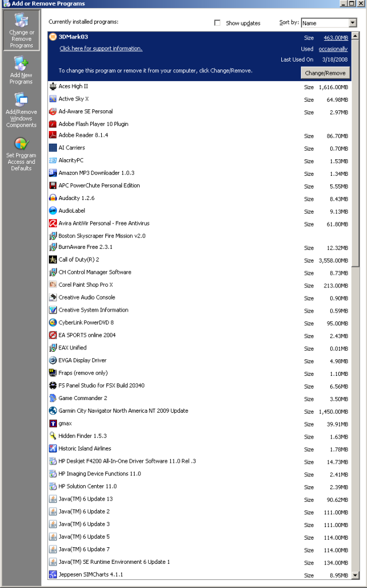Select Java(TM) 6 Update 5 entry
The height and width of the screenshot is (588, 367).
200,537
